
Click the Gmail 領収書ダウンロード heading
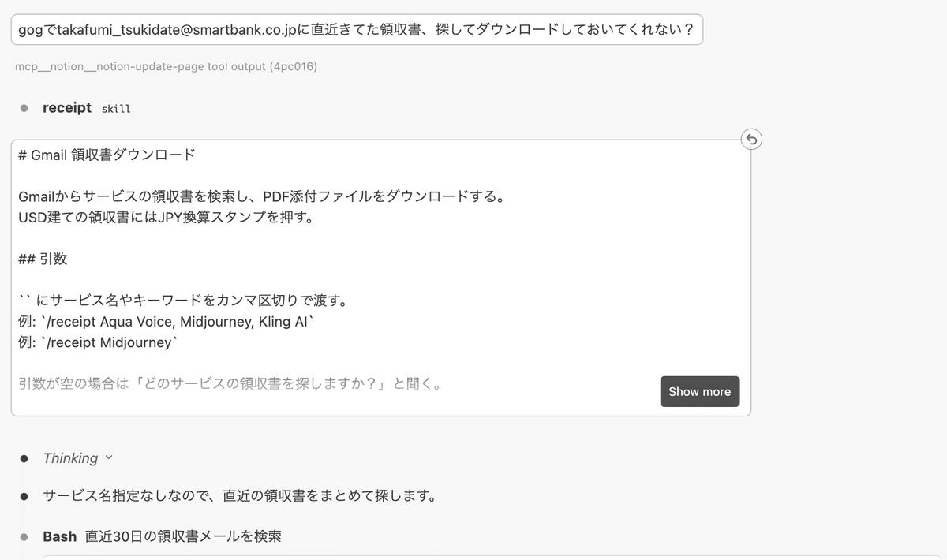click(107, 155)
